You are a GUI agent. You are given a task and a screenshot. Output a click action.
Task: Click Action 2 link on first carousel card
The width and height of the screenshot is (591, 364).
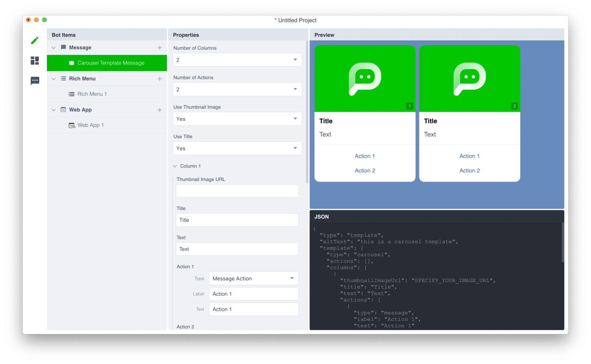[x=365, y=170]
